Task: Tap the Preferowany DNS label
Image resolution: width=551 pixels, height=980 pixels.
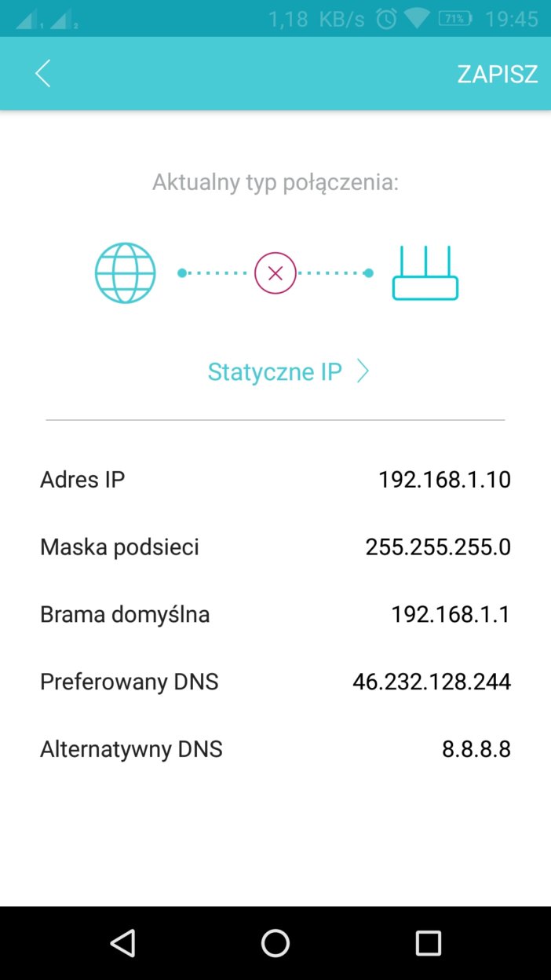Action: point(130,682)
